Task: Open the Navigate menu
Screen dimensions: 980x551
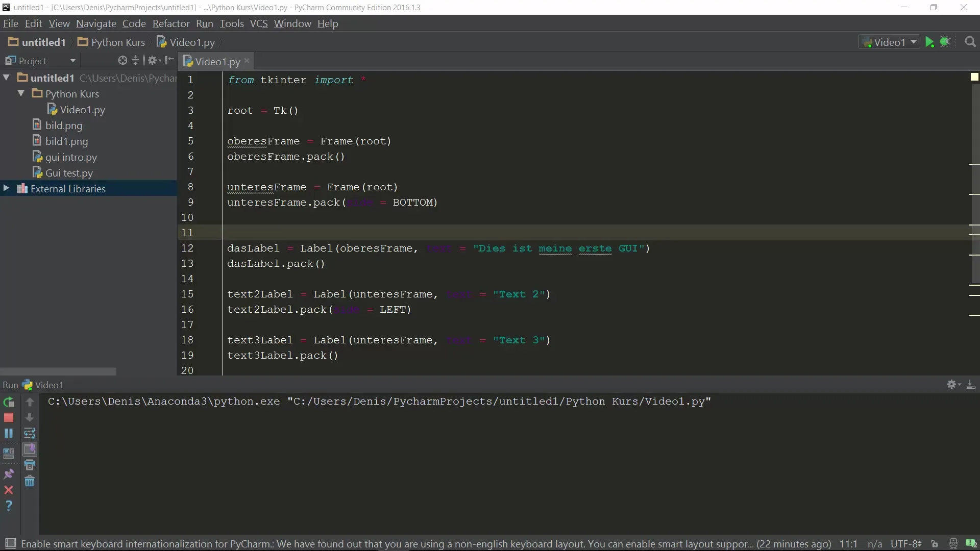Action: 96,23
